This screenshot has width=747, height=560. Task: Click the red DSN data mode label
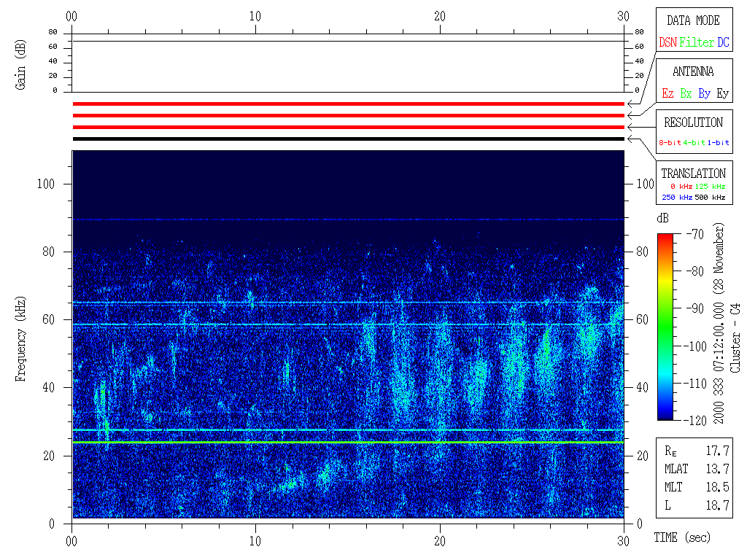tap(667, 43)
